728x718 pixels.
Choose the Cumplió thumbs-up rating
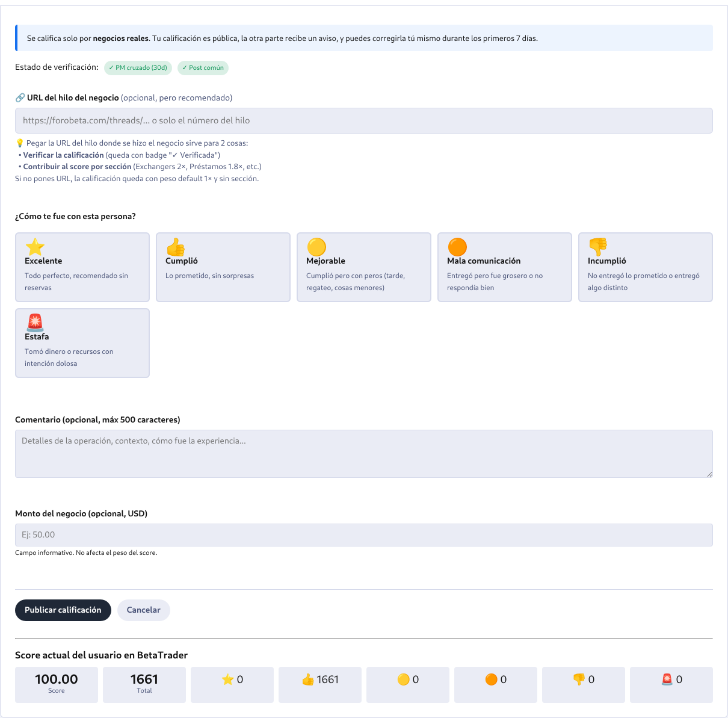pyautogui.click(x=223, y=267)
